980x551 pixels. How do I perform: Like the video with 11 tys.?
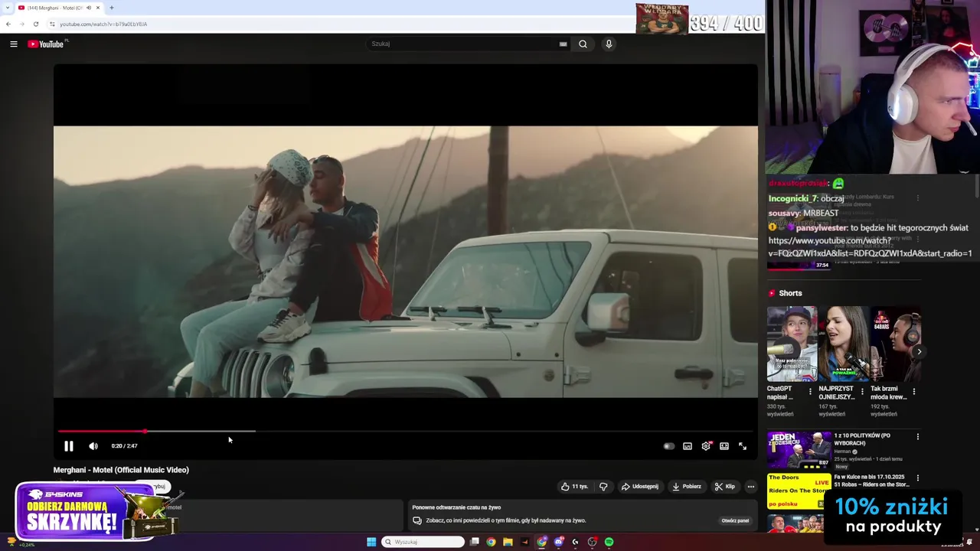[574, 486]
